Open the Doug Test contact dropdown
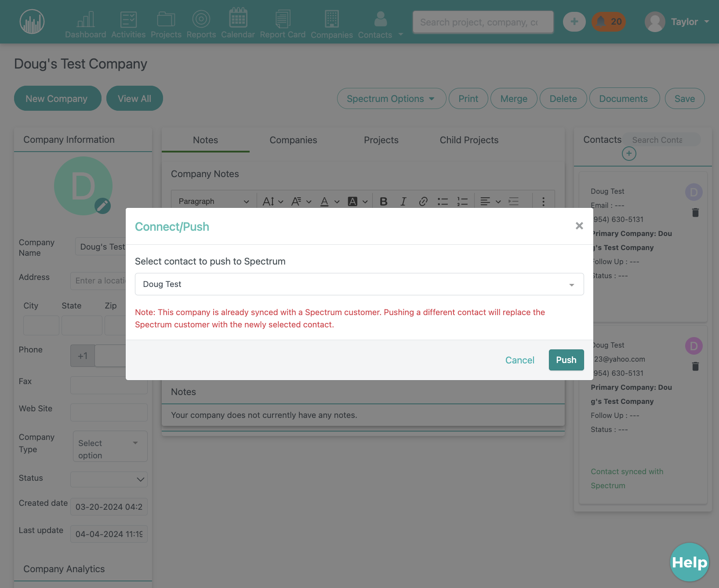 [x=359, y=284]
